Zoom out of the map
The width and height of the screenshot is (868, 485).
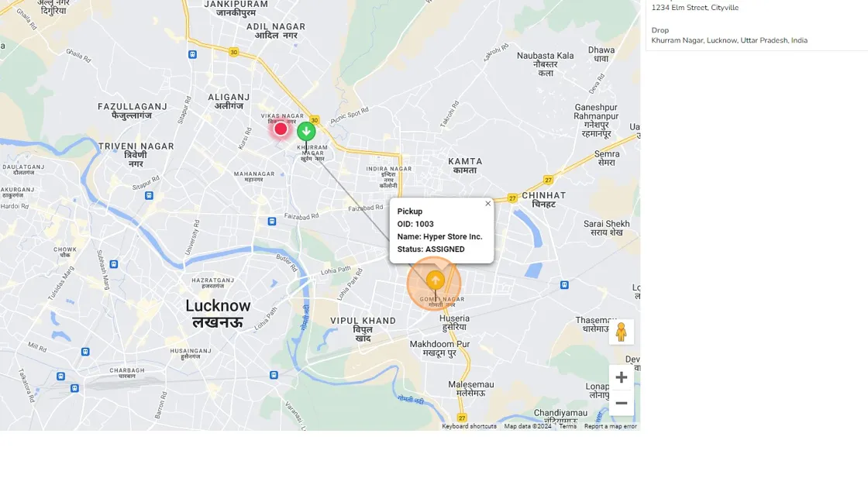click(x=621, y=403)
